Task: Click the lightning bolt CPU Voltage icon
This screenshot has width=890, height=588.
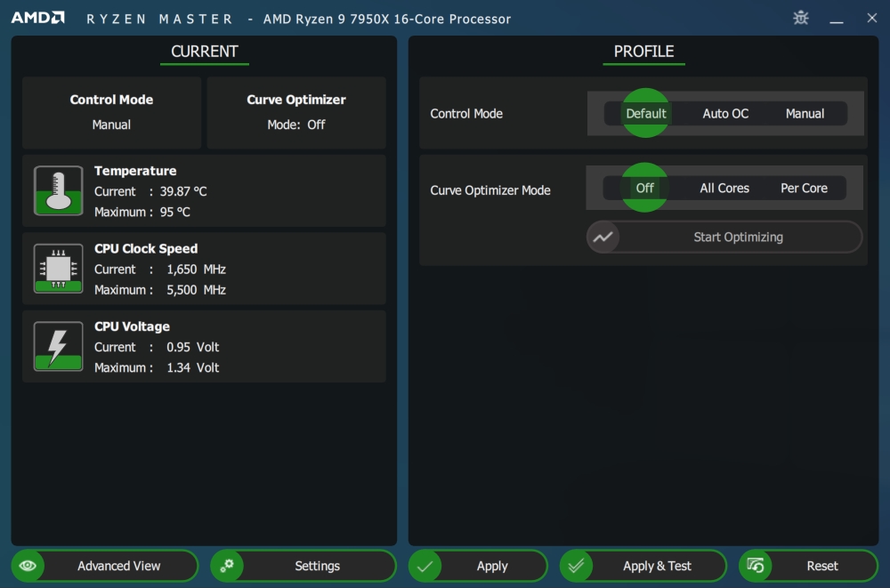Action: point(59,346)
